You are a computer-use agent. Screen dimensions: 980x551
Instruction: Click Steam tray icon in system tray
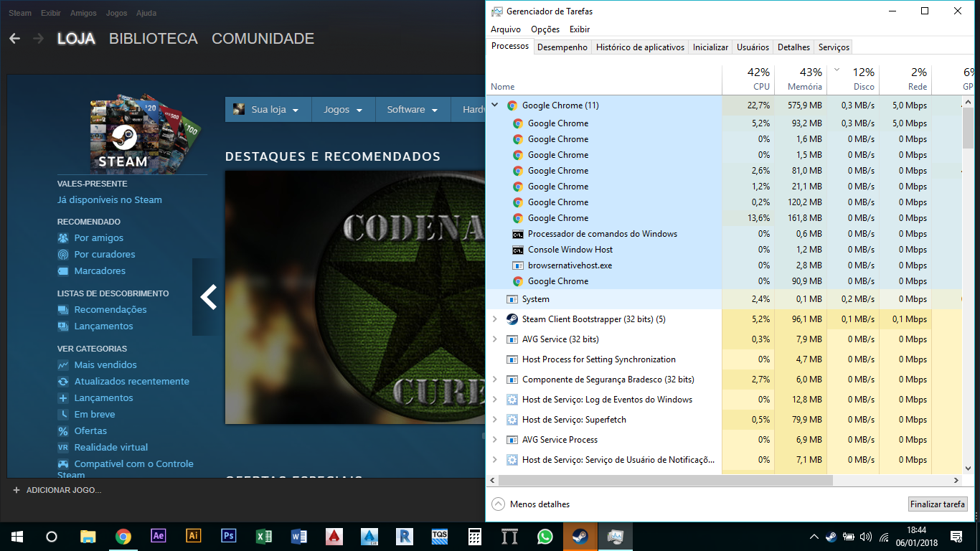pyautogui.click(x=831, y=537)
